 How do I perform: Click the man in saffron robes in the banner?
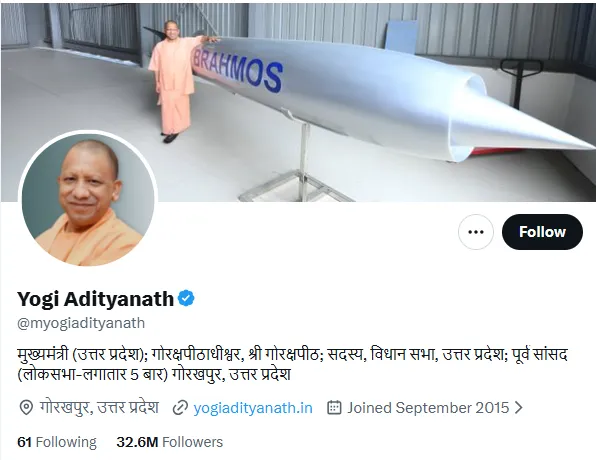[x=176, y=81]
